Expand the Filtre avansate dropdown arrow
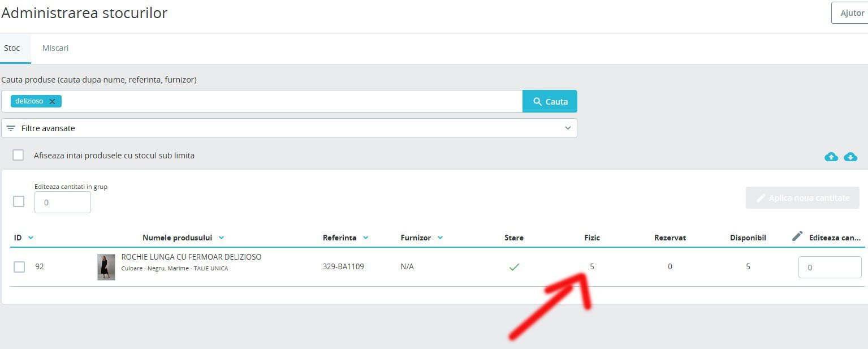The image size is (868, 349). (x=568, y=128)
